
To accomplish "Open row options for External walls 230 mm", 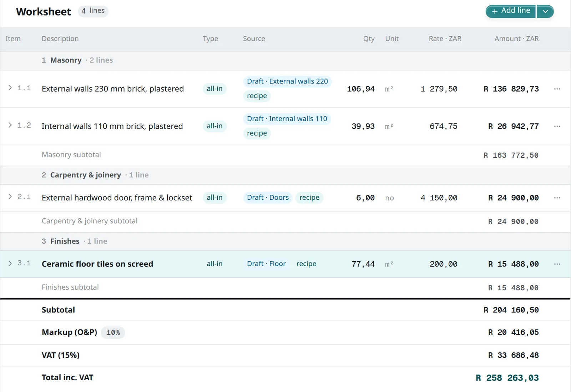I will 557,89.
